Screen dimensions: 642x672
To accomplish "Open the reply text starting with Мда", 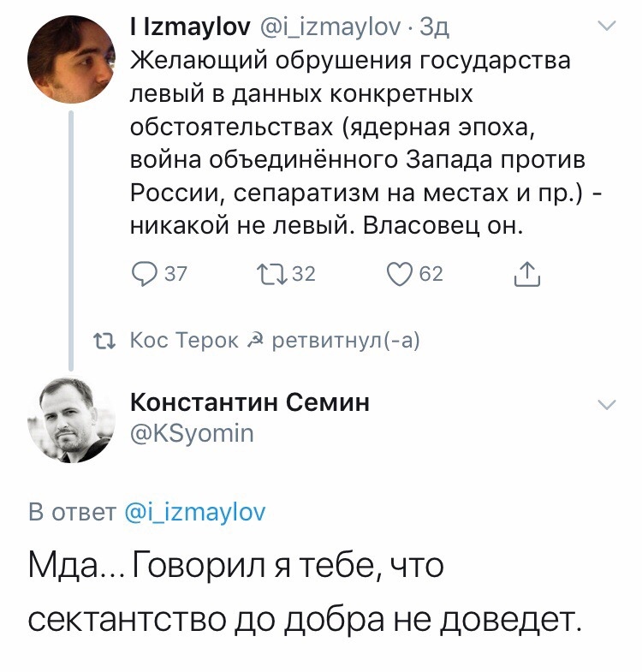I will point(305,592).
